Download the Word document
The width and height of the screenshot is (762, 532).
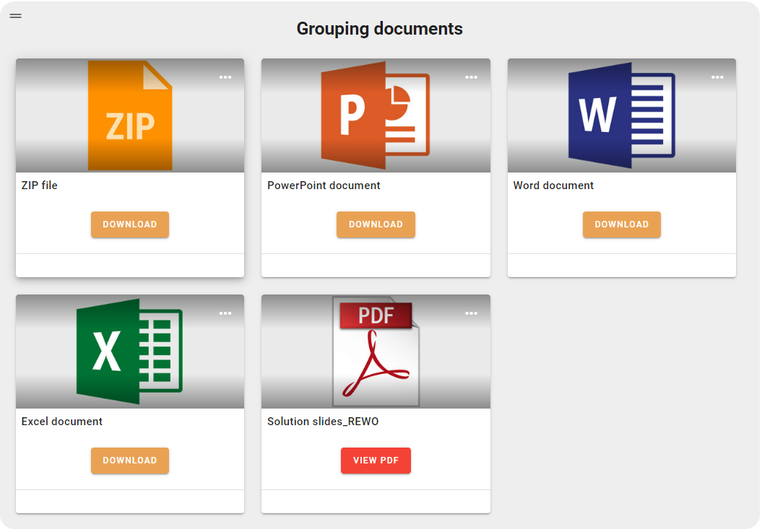(x=622, y=224)
